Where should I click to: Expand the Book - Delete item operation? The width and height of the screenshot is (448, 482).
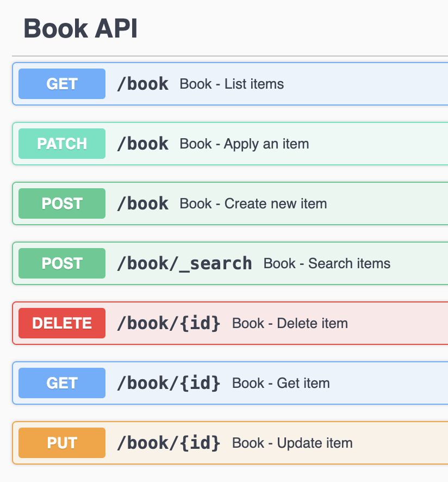click(230, 323)
